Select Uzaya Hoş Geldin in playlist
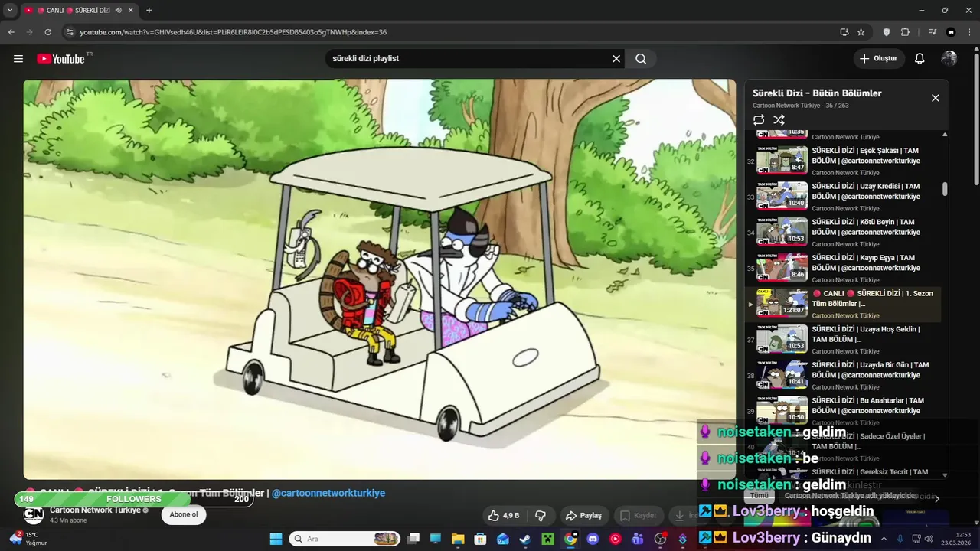The height and width of the screenshot is (551, 980). [x=842, y=339]
